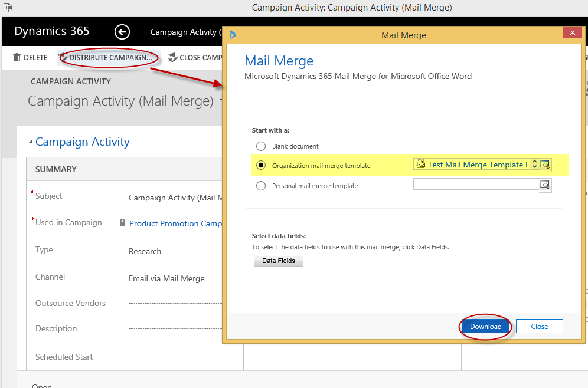Click the Data Fields button
Viewport: 588px width, 388px height.
pyautogui.click(x=278, y=260)
